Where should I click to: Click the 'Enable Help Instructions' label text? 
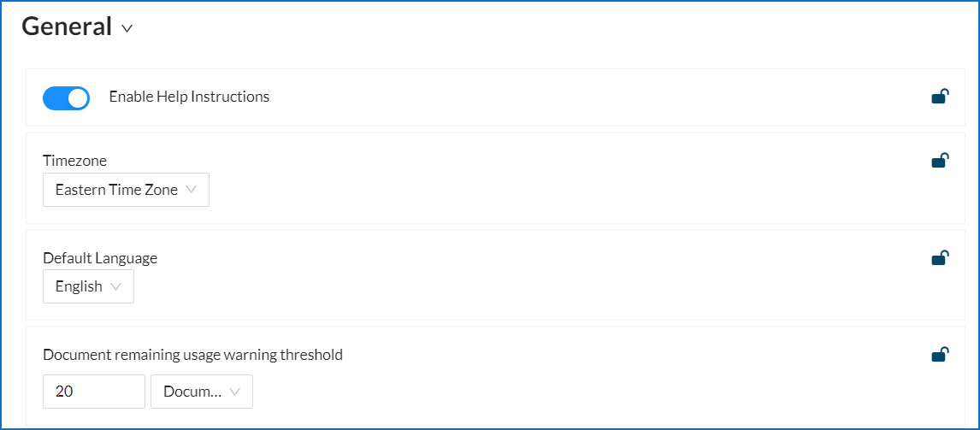point(189,97)
